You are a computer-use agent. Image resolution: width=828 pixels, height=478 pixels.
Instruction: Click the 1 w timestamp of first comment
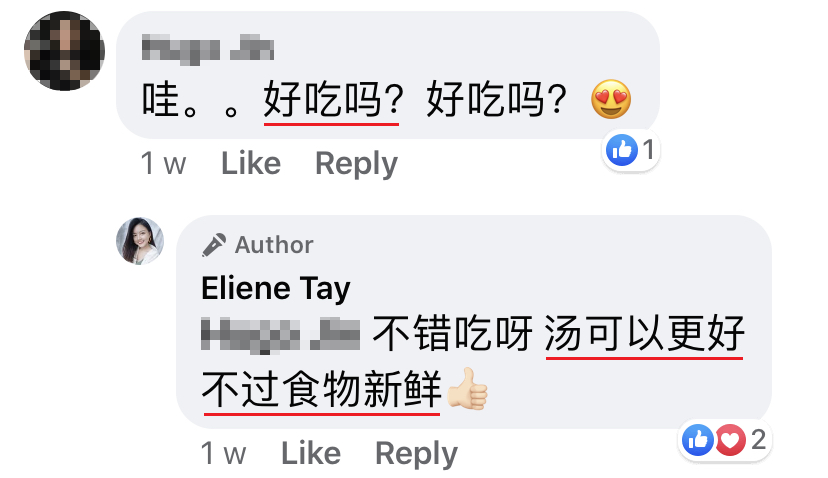pyautogui.click(x=163, y=163)
